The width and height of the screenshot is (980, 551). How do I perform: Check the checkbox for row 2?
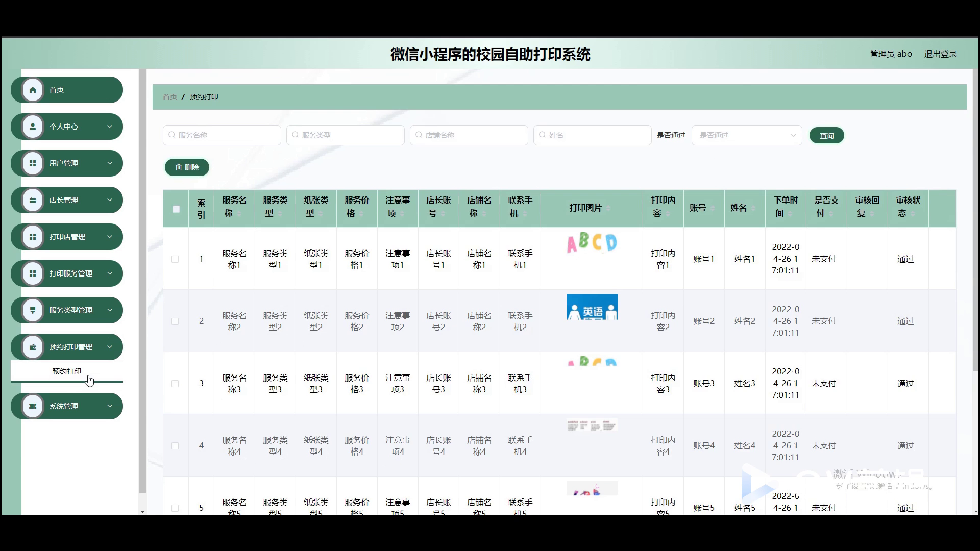coord(175,321)
